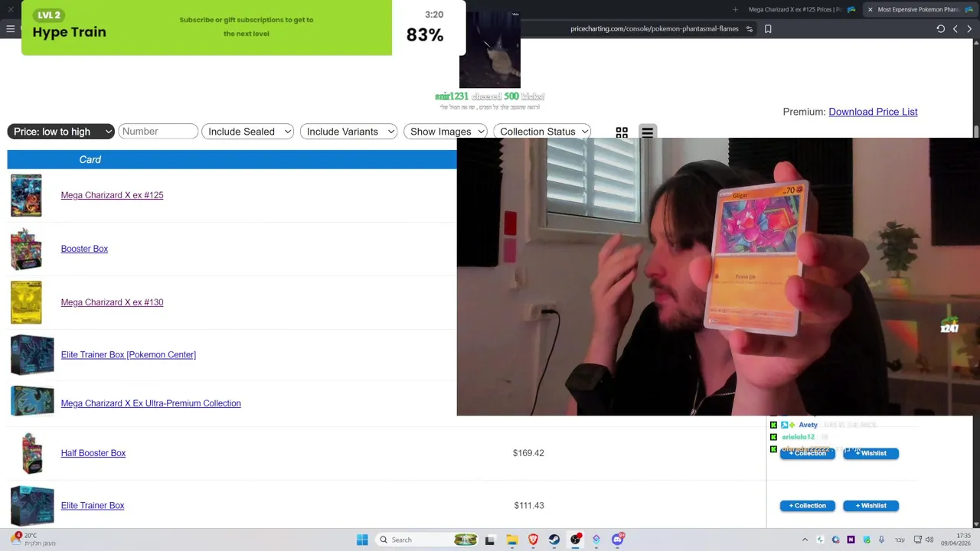
Task: Open a new browser tab
Action: tap(735, 9)
